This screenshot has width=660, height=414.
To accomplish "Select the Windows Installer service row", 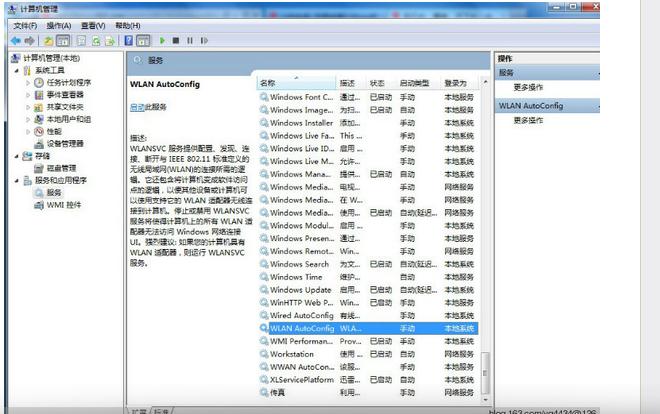I will pos(368,123).
